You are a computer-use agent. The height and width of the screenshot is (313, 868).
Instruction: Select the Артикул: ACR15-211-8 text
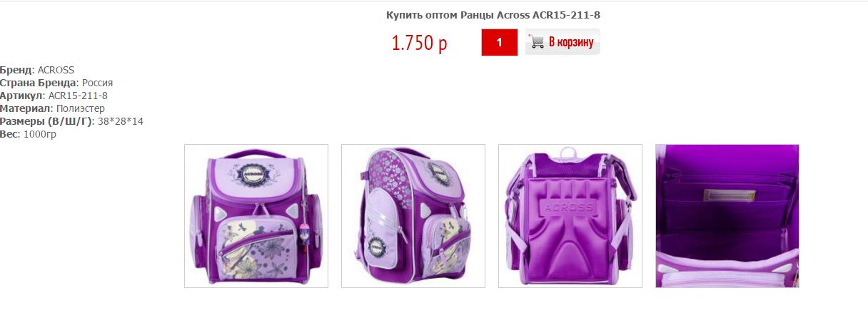pos(54,96)
